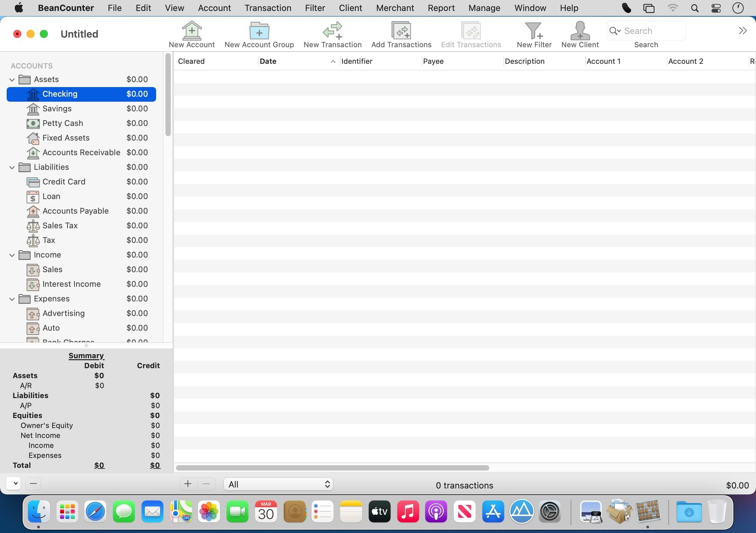
Task: Click the New Account Group folder icon
Action: [259, 31]
